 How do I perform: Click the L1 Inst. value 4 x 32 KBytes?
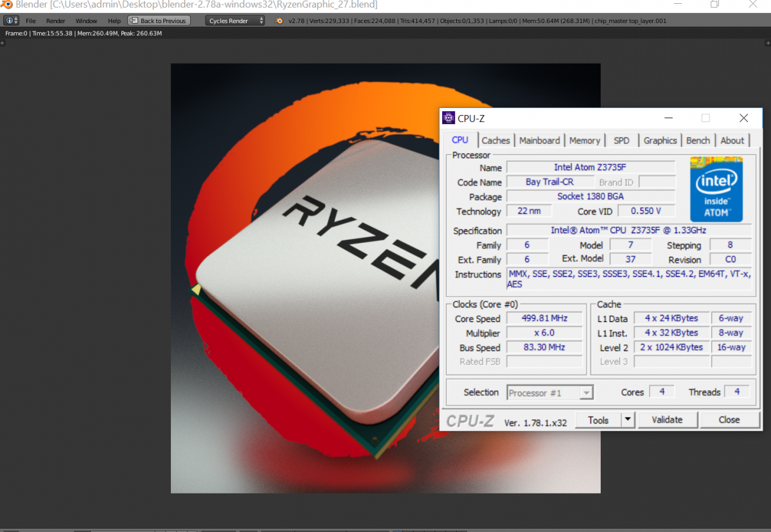click(671, 333)
